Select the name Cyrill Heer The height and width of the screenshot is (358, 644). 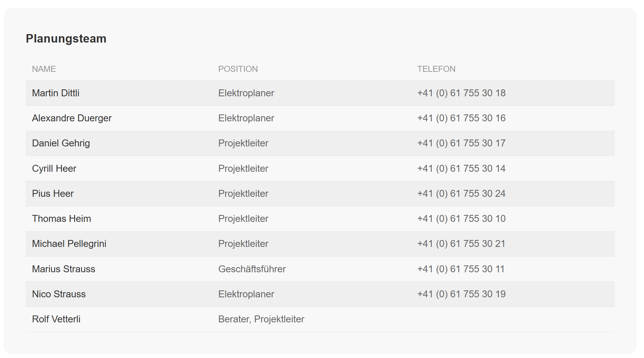click(x=54, y=168)
